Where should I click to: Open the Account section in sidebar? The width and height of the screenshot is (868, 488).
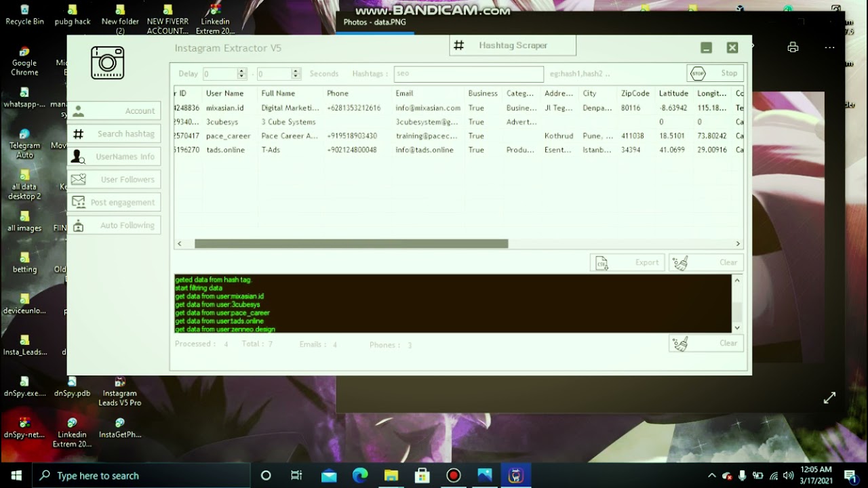tap(114, 111)
